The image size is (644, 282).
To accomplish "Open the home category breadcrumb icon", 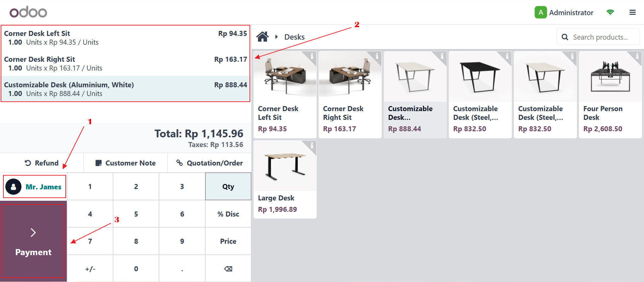I will click(x=263, y=37).
